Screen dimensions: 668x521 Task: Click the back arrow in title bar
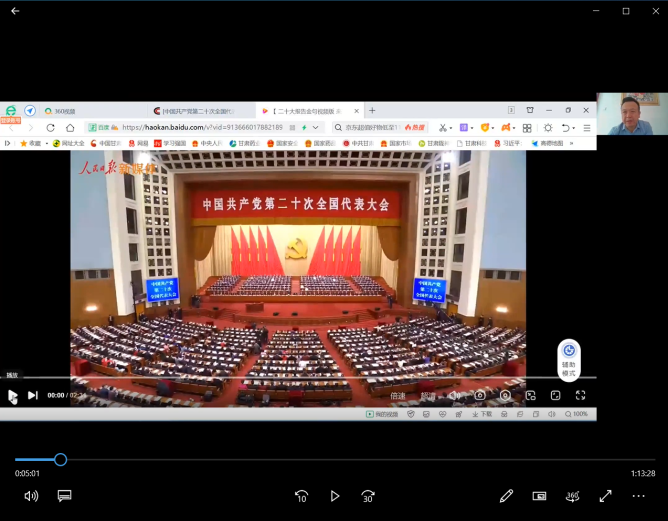point(15,11)
